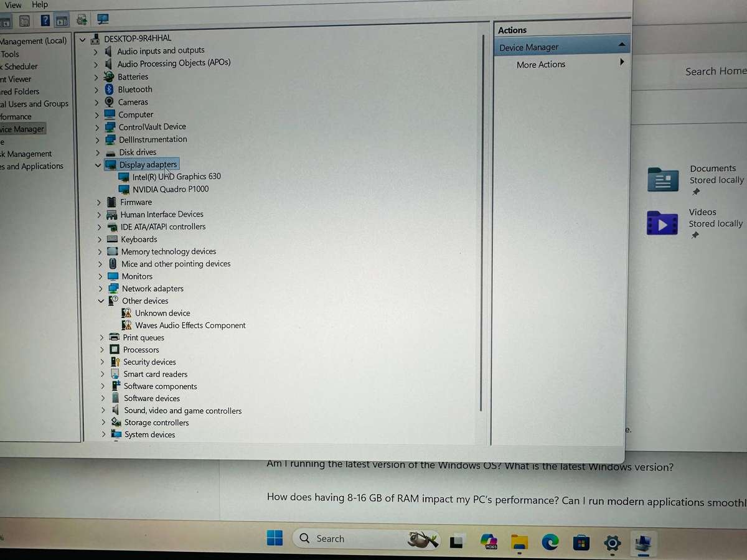Click the Scan for hardware changes toolbar icon

tap(82, 20)
